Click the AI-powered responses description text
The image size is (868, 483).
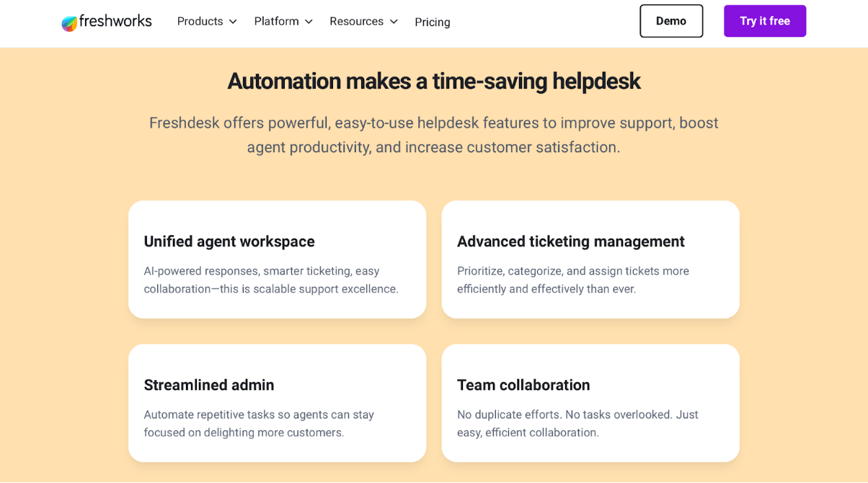270,280
